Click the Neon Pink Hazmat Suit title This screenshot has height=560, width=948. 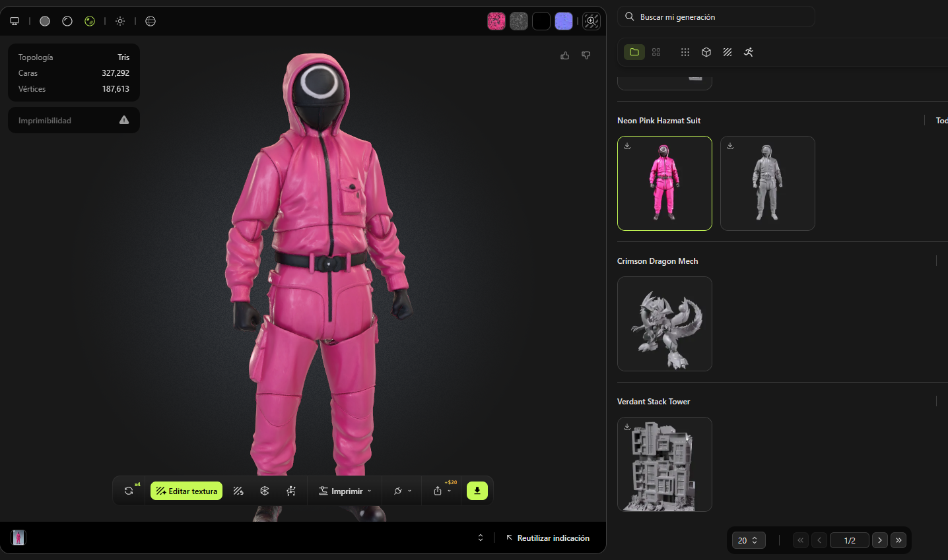click(x=659, y=121)
